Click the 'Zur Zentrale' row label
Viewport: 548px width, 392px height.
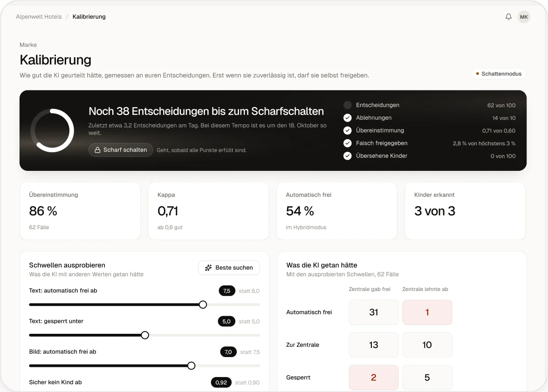point(303,345)
